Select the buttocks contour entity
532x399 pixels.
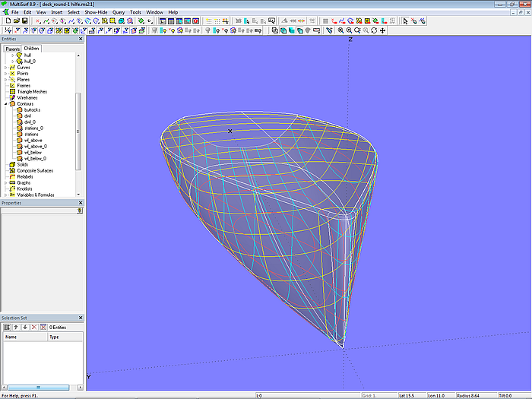tap(33, 110)
